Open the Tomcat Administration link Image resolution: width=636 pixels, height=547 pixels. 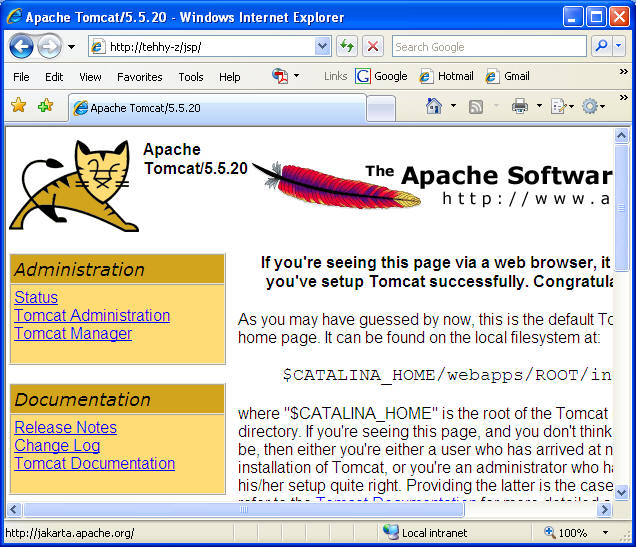click(92, 315)
